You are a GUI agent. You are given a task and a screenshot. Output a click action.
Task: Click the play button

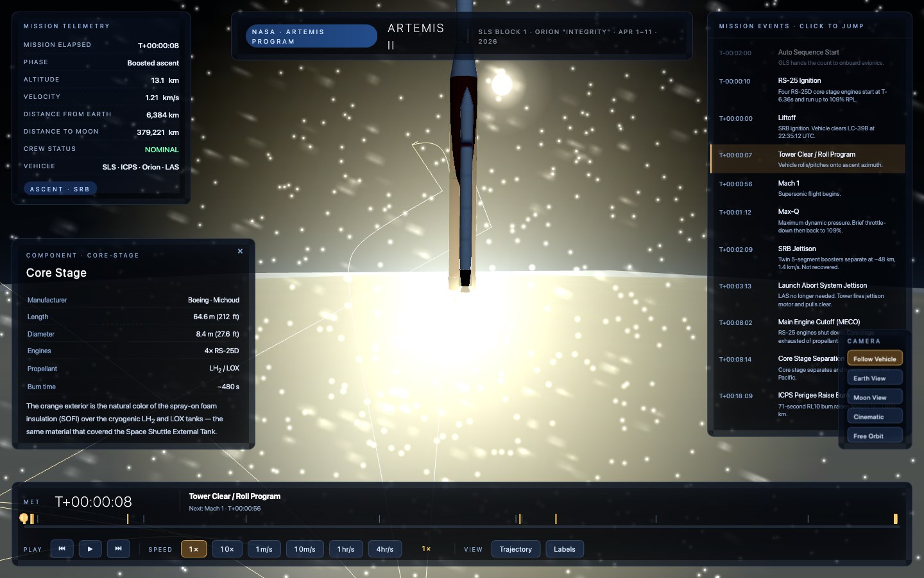[90, 549]
